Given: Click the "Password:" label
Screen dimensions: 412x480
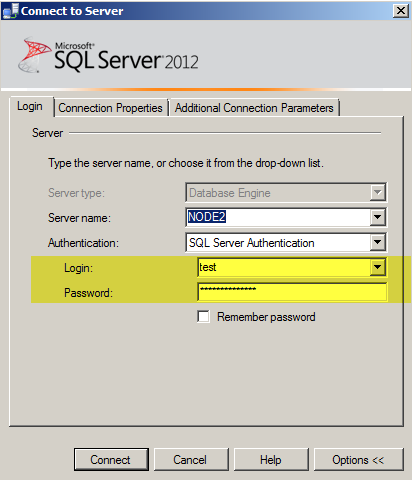Looking at the screenshot, I should pos(88,293).
